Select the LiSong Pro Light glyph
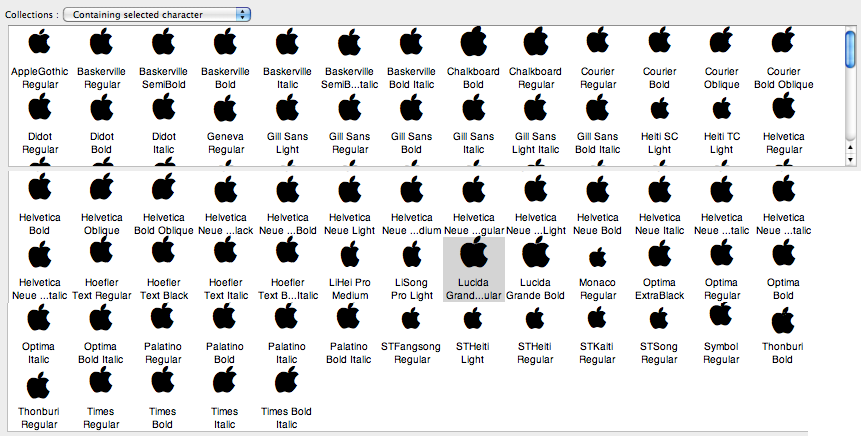 [412, 255]
